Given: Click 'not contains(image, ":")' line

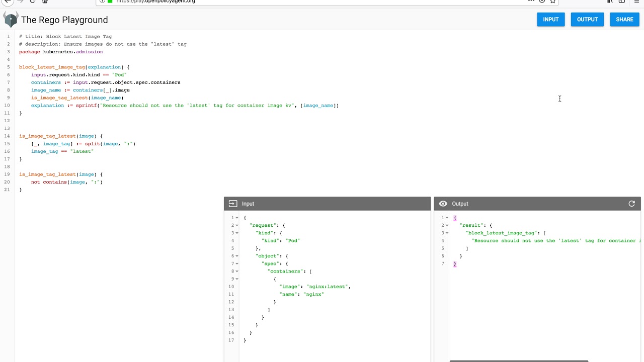Looking at the screenshot, I should pyautogui.click(x=67, y=182).
